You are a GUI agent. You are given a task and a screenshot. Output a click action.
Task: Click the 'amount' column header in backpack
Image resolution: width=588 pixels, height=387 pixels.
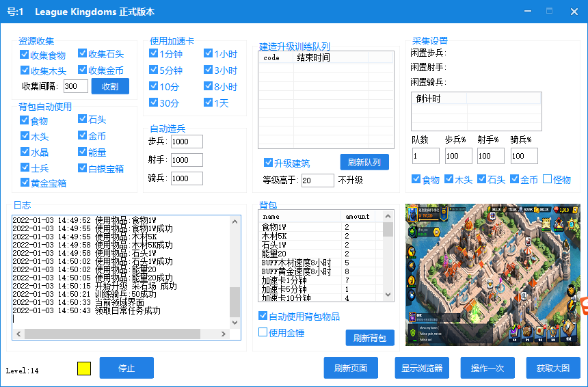coord(358,216)
